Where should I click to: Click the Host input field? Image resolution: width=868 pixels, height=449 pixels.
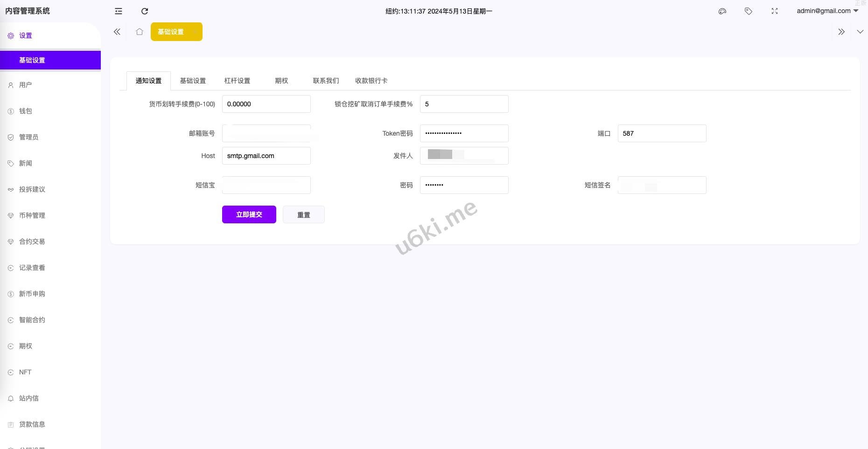(x=266, y=156)
